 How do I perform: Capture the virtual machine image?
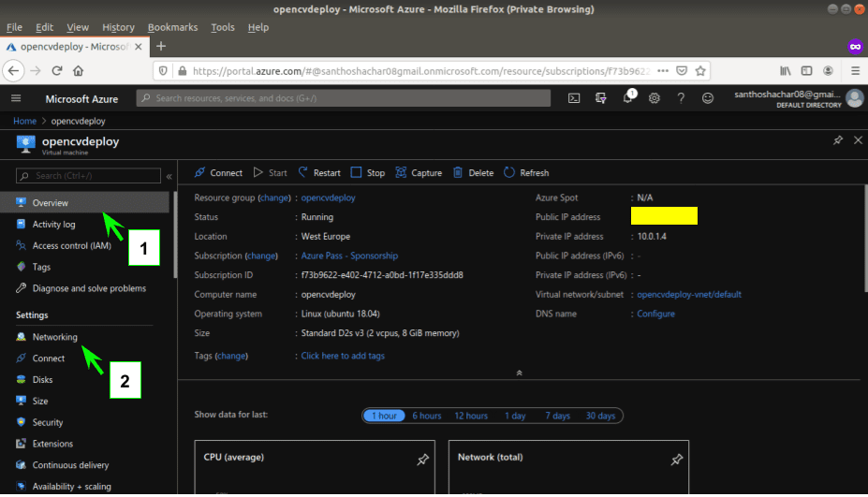click(x=419, y=172)
